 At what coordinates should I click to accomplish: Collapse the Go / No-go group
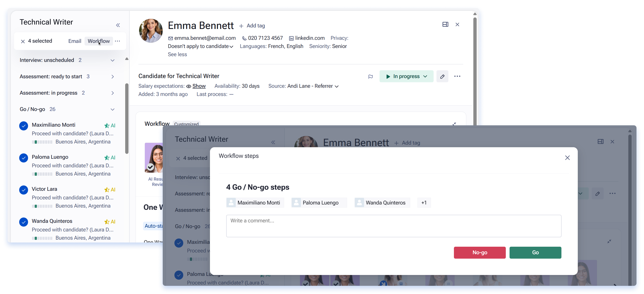coord(113,109)
